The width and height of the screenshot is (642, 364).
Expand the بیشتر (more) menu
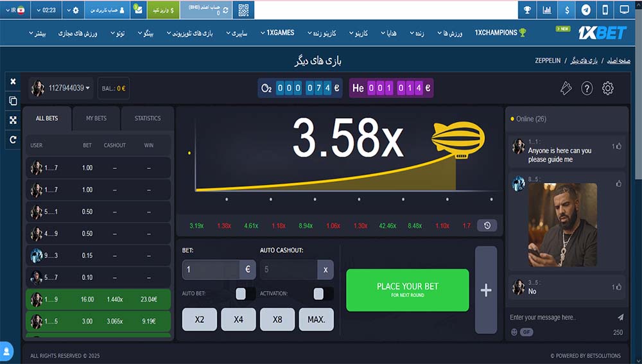(37, 33)
